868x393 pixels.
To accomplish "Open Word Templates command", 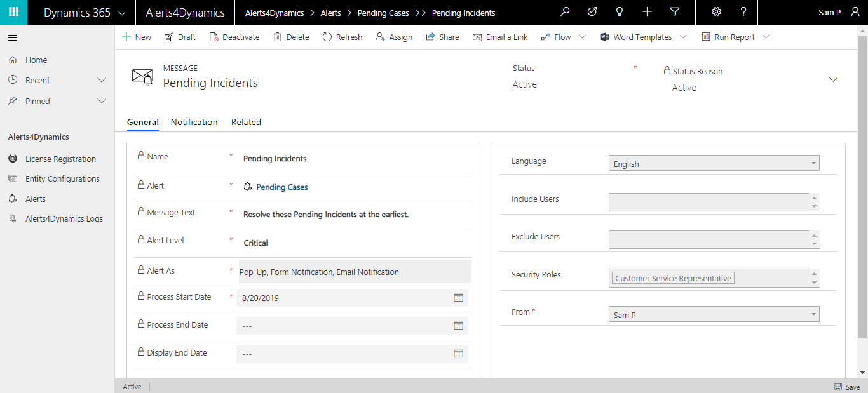I will (x=636, y=37).
